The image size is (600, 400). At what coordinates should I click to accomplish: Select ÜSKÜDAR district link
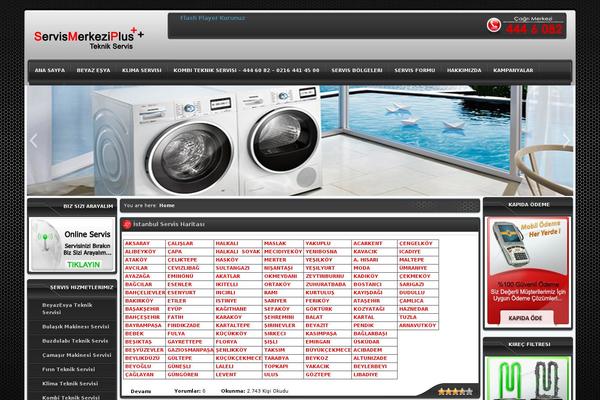point(366,342)
